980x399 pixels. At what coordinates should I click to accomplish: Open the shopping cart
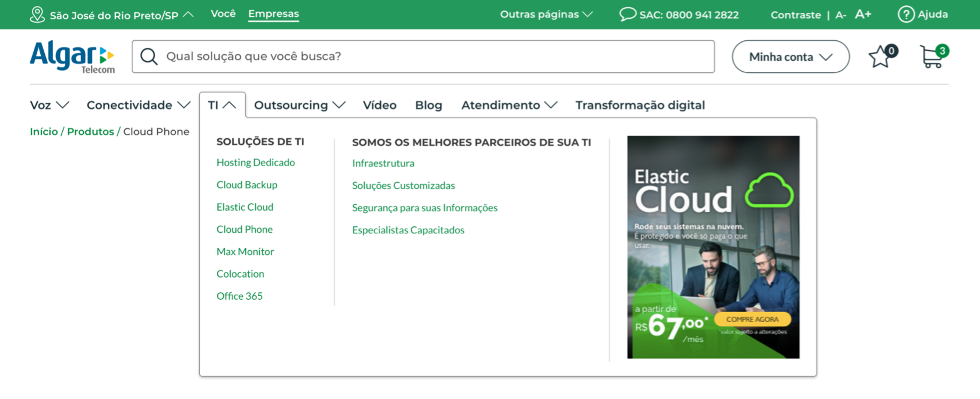point(934,56)
